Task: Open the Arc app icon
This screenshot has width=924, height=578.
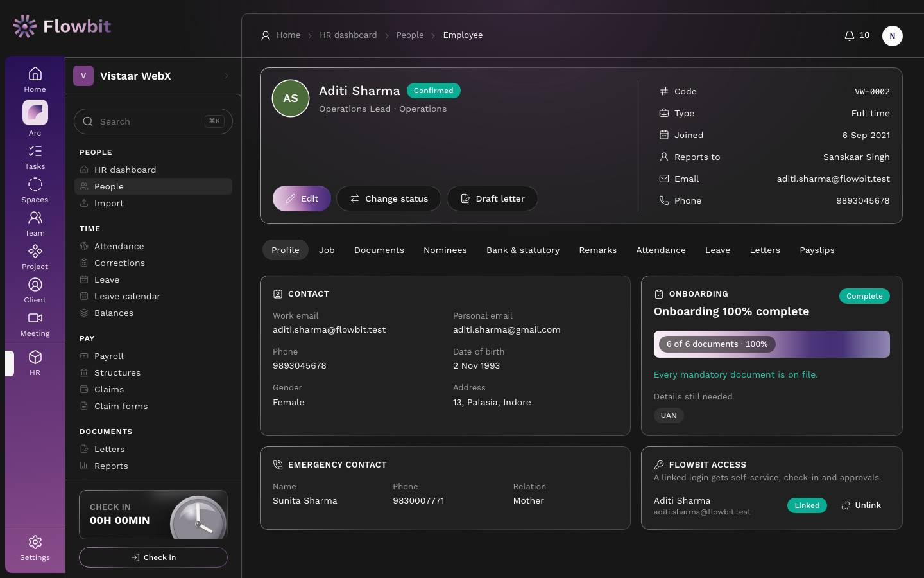Action: [x=35, y=119]
